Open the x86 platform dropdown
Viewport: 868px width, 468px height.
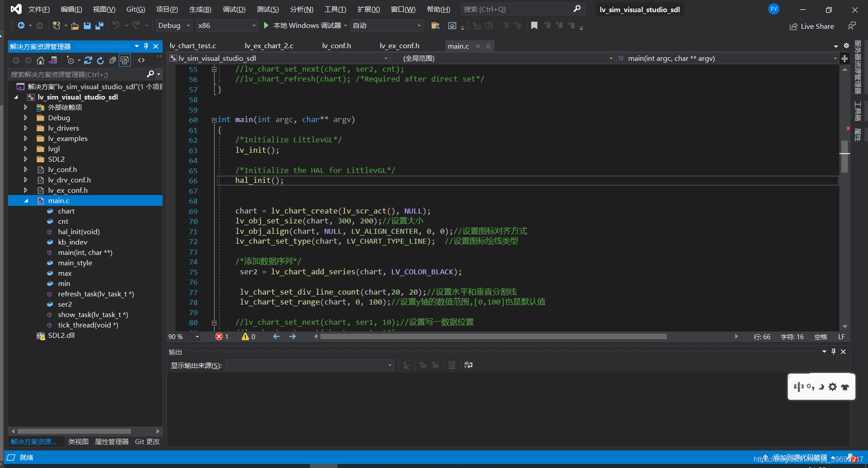click(227, 26)
